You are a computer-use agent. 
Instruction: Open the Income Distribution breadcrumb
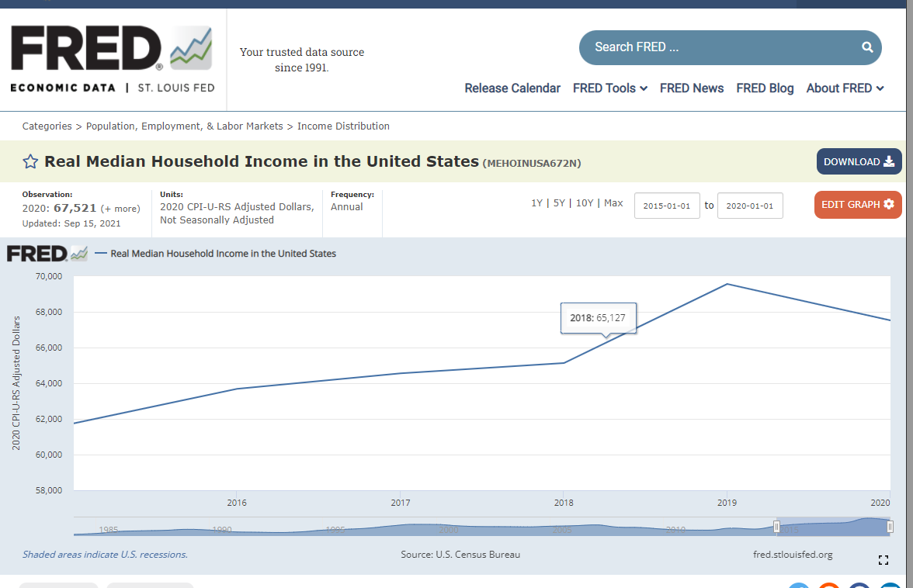(x=343, y=126)
